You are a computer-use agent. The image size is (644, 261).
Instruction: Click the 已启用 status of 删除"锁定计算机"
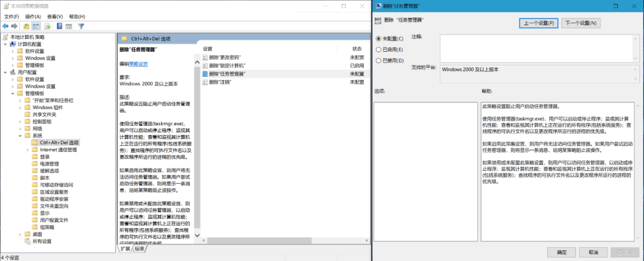coord(357,66)
